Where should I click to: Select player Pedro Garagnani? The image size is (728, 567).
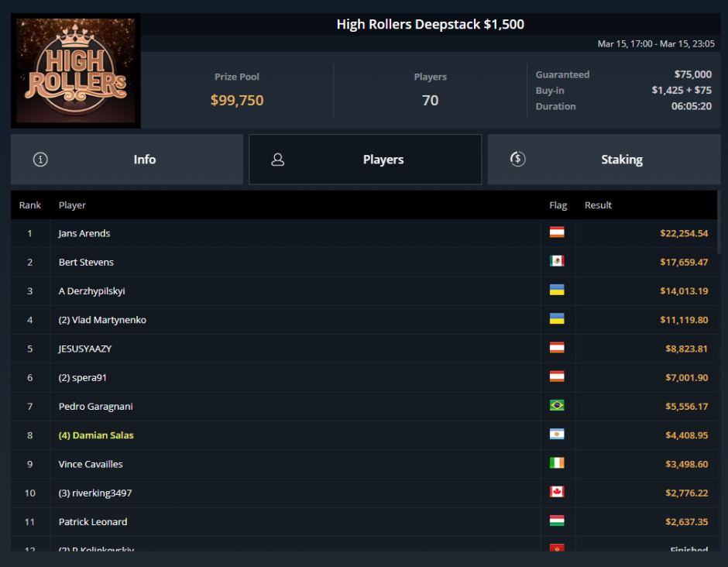[95, 407]
